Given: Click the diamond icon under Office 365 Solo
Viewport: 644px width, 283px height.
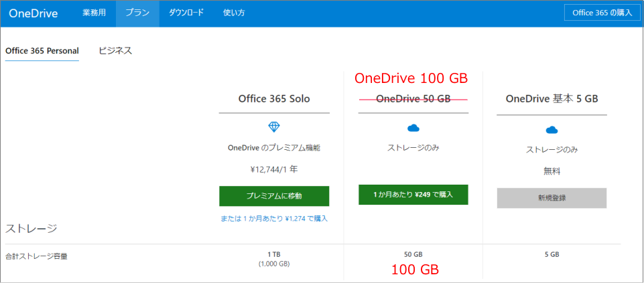Looking at the screenshot, I should pyautogui.click(x=274, y=127).
